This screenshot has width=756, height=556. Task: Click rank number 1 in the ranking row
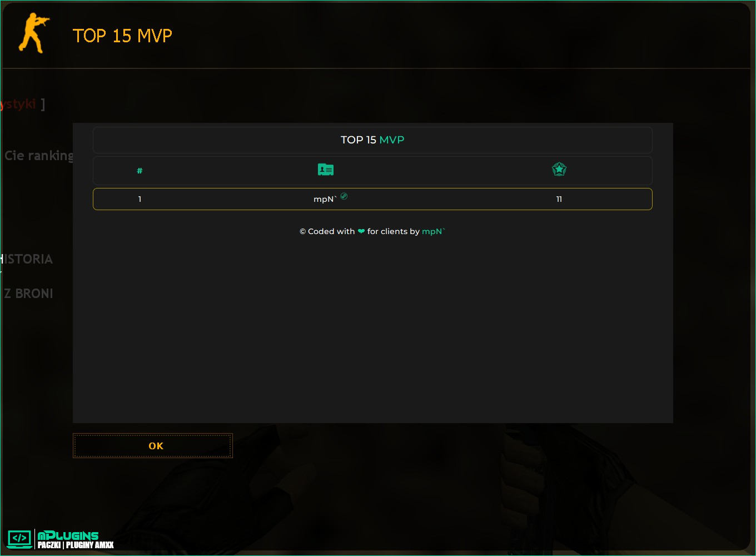tap(140, 199)
